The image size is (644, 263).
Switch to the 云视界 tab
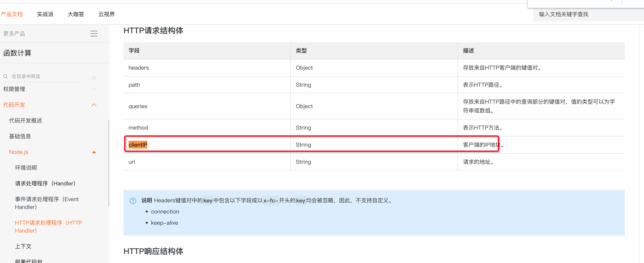click(x=106, y=14)
